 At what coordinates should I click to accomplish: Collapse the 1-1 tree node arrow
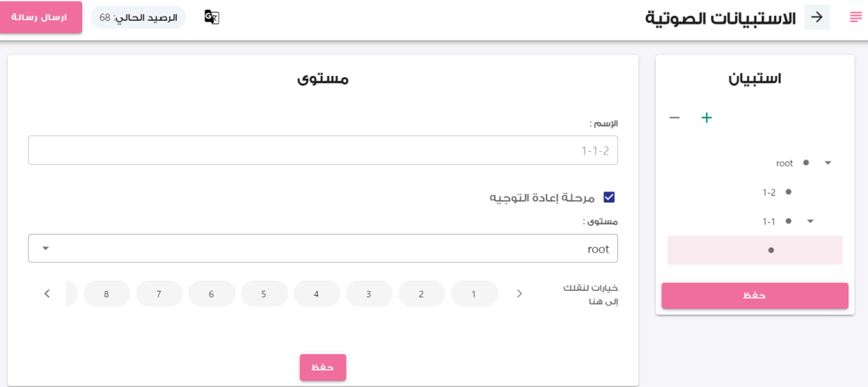pyautogui.click(x=810, y=221)
